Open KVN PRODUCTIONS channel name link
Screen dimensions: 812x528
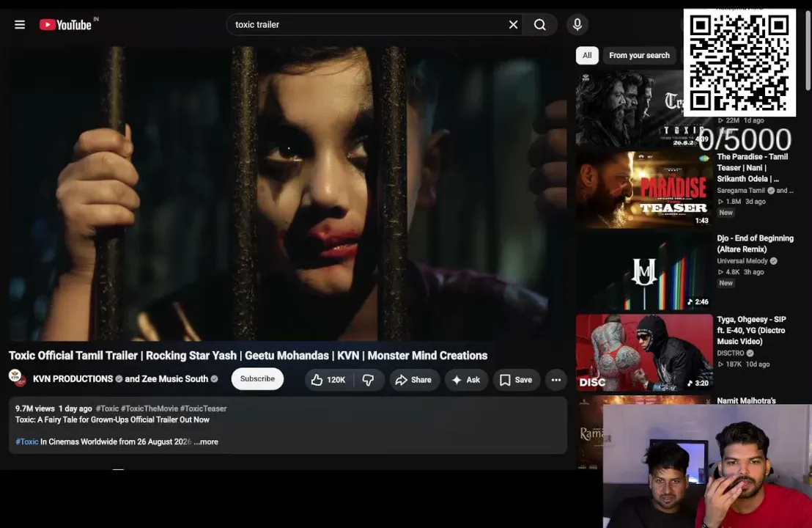tap(73, 379)
